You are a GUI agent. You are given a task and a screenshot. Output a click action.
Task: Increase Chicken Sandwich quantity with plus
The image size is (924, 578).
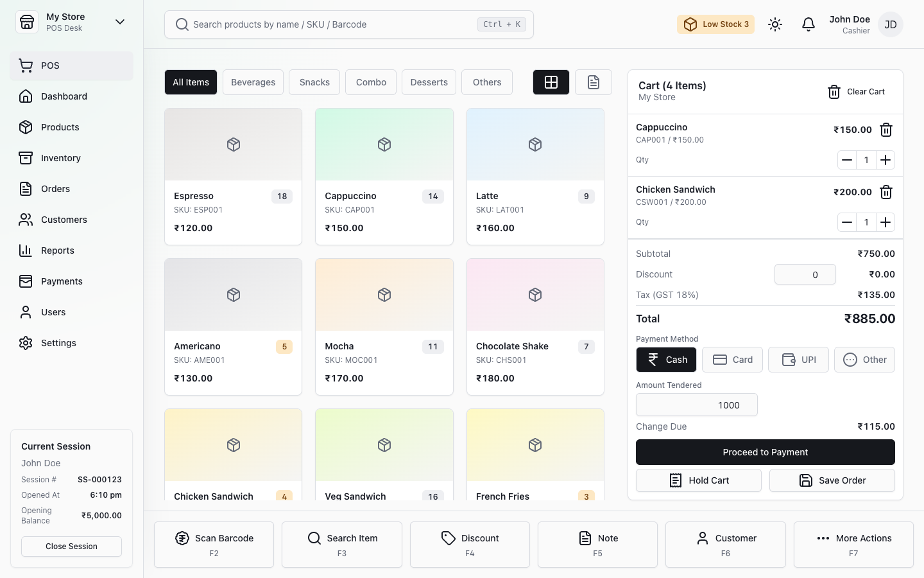886,222
